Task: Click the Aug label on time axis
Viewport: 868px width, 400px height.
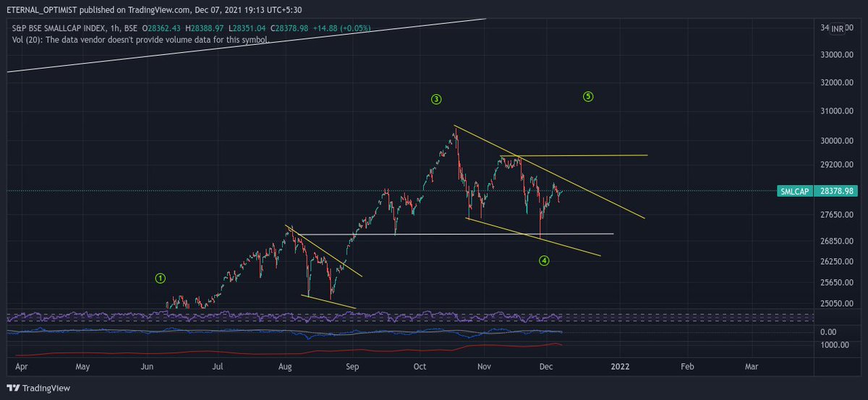Action: click(x=286, y=367)
